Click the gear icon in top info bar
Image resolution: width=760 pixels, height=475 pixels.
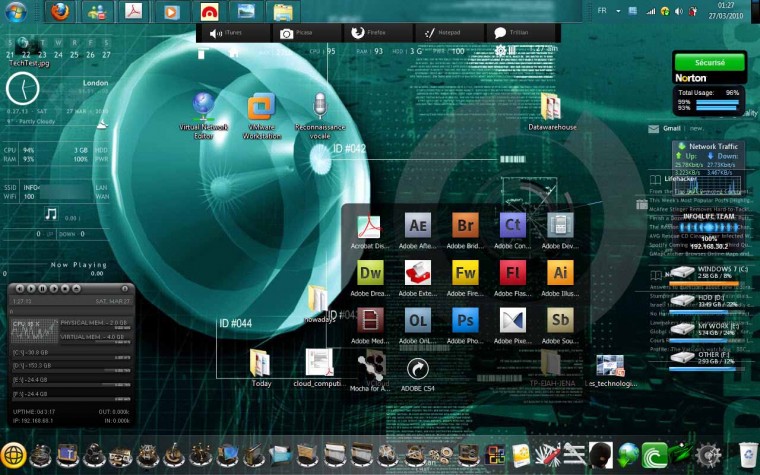[x=500, y=50]
